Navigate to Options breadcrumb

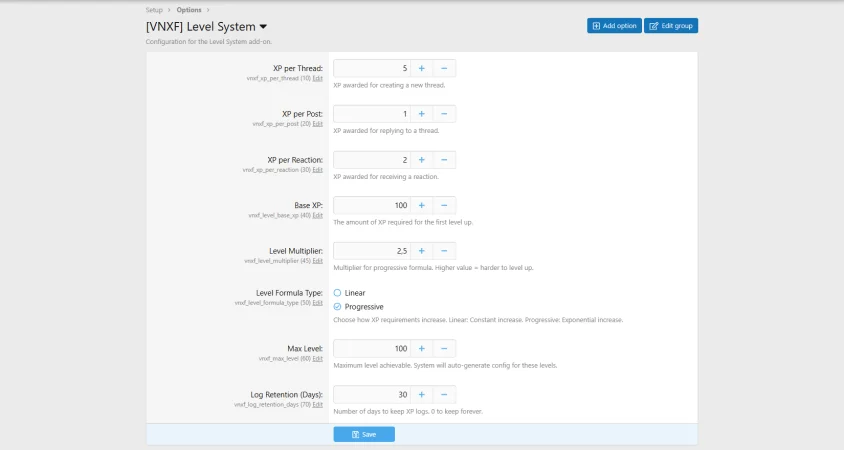189,9
